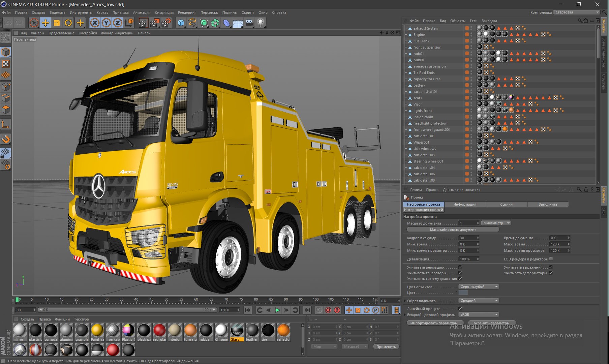The height and width of the screenshot is (364, 609).
Task: Open the Файл menu in main menu bar
Action: click(x=6, y=12)
